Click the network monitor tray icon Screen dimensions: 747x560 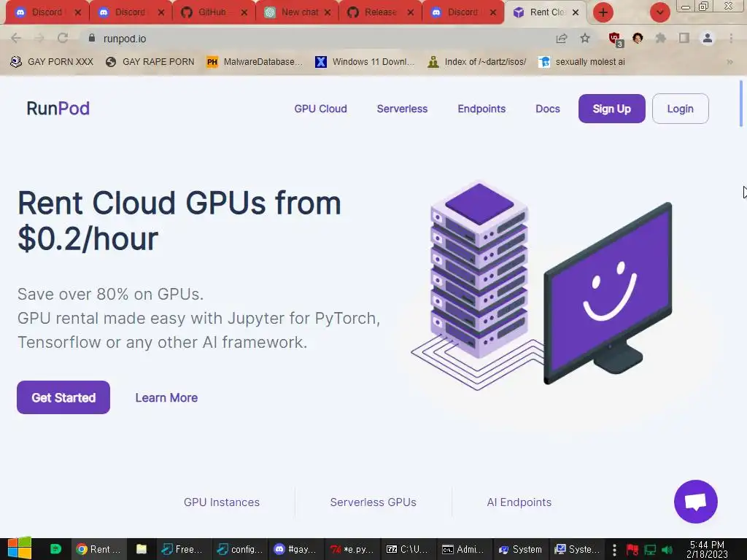pos(650,550)
